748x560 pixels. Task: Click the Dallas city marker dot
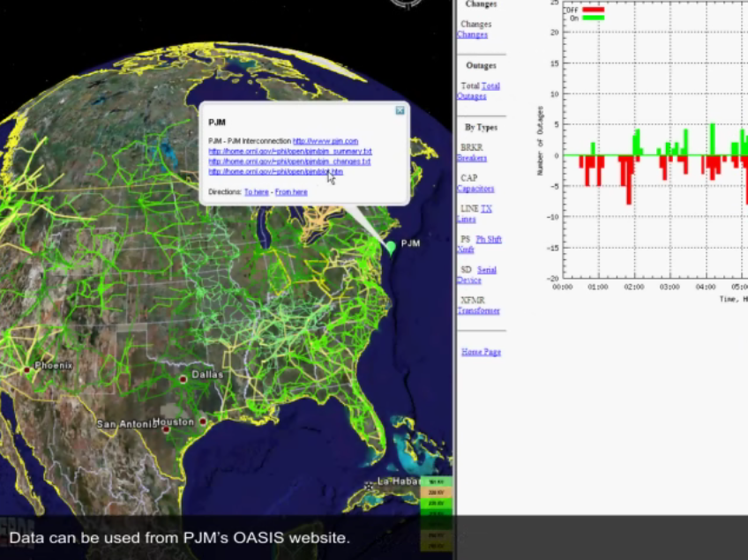[x=183, y=379]
